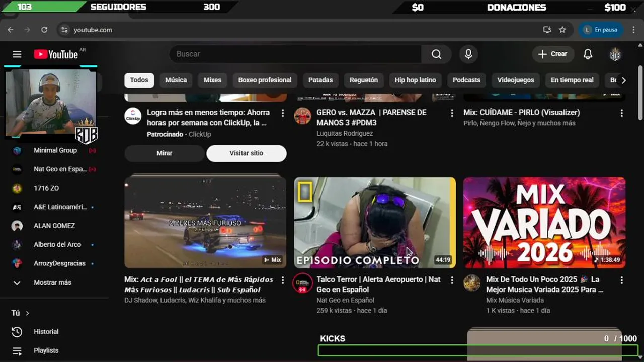The image size is (644, 362).
Task: Open the Minimal Group subscription
Action: coord(54,150)
